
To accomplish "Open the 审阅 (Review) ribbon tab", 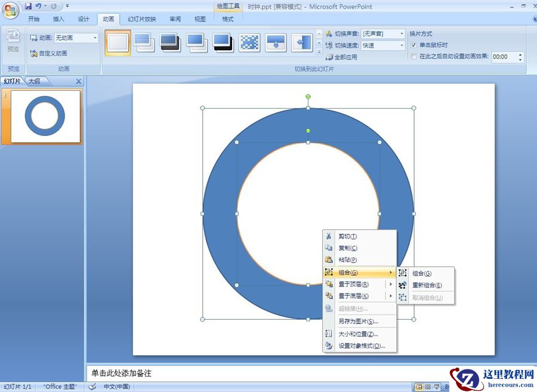I will coord(175,19).
